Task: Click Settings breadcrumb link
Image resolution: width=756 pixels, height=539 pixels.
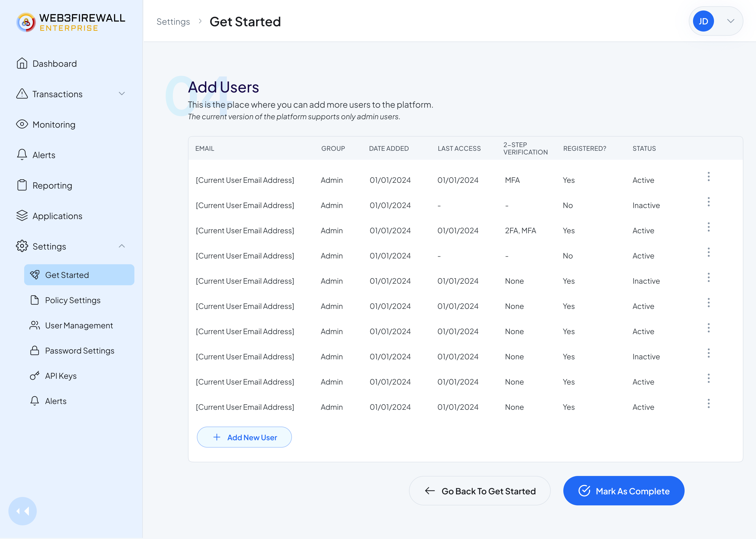Action: [x=173, y=22]
